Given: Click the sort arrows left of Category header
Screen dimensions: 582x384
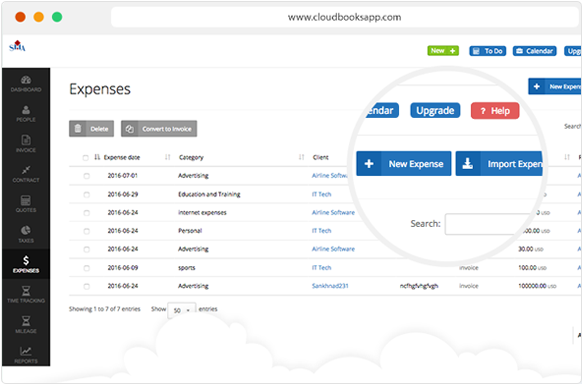Looking at the screenshot, I should (168, 157).
